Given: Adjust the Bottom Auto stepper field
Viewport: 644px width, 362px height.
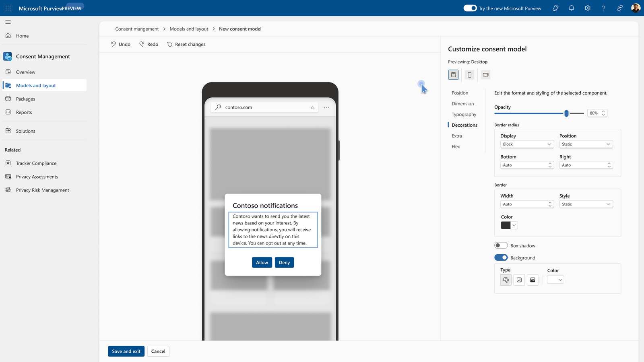Looking at the screenshot, I should point(527,165).
